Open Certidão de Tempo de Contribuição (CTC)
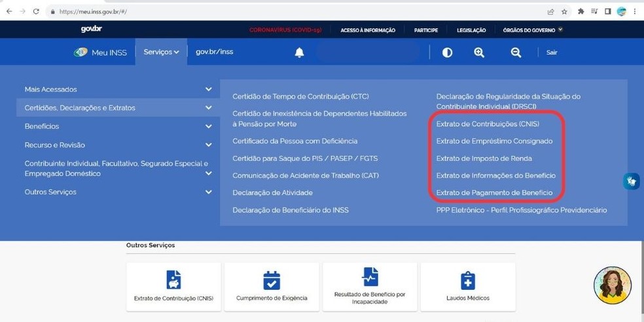This screenshot has height=322, width=644. (x=300, y=96)
